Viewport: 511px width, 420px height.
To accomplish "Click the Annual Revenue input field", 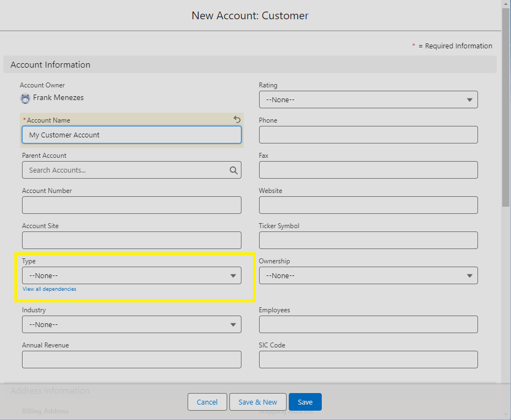I will (131, 360).
